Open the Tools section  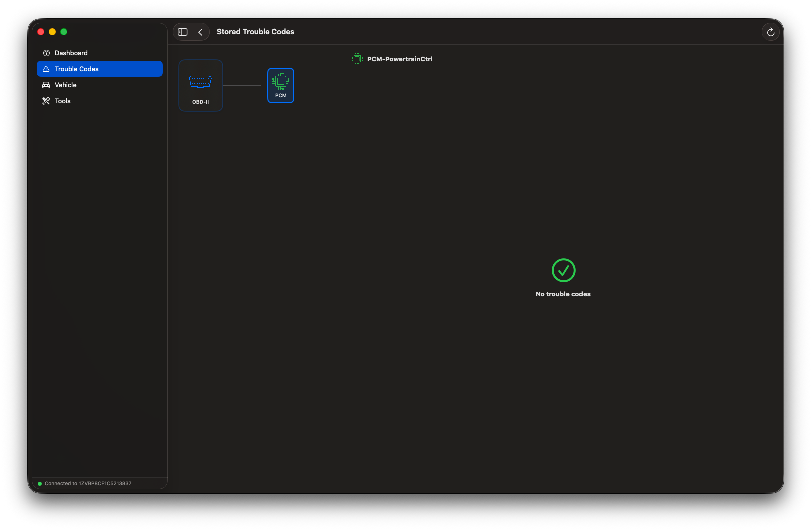tap(100, 101)
